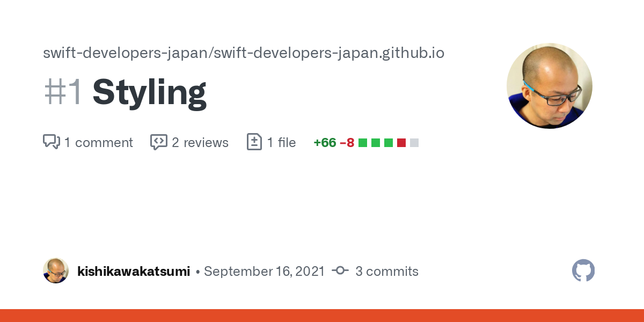The width and height of the screenshot is (644, 322).
Task: Open the 1 file label
Action: (281, 143)
